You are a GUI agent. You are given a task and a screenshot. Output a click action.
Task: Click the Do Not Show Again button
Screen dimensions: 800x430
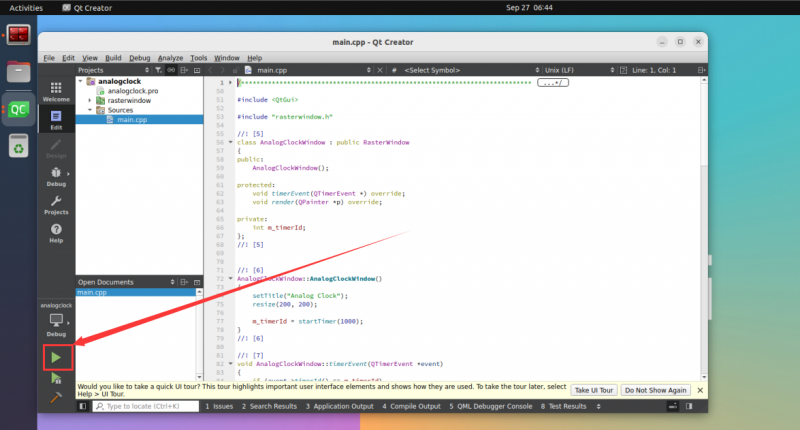click(x=656, y=390)
